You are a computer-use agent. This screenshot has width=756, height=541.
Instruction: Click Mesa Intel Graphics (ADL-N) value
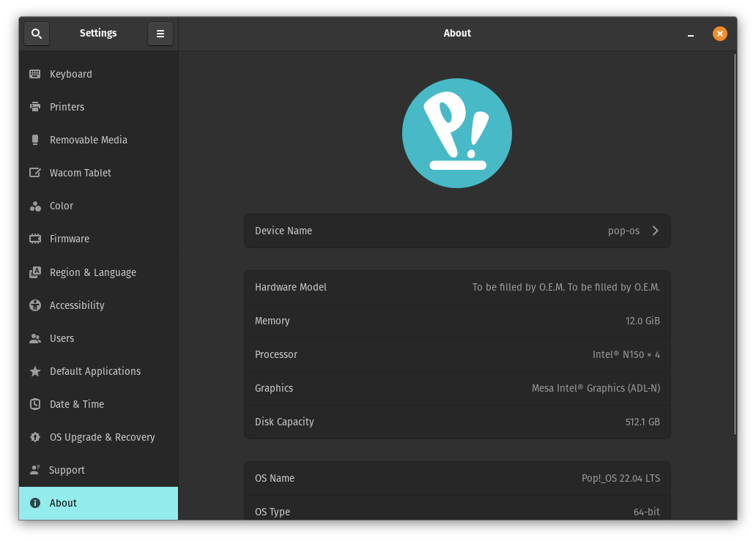click(x=596, y=388)
